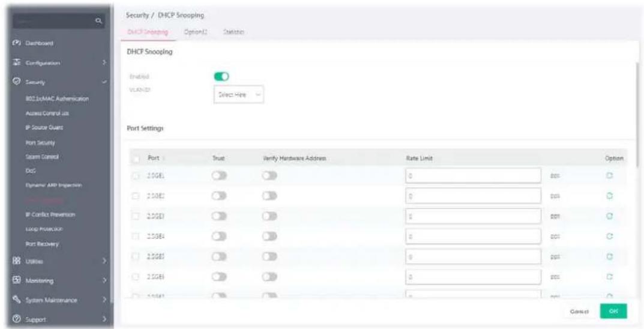Expand Monitoring menu chevron
Viewport: 644px width, 329px height.
coord(104,280)
